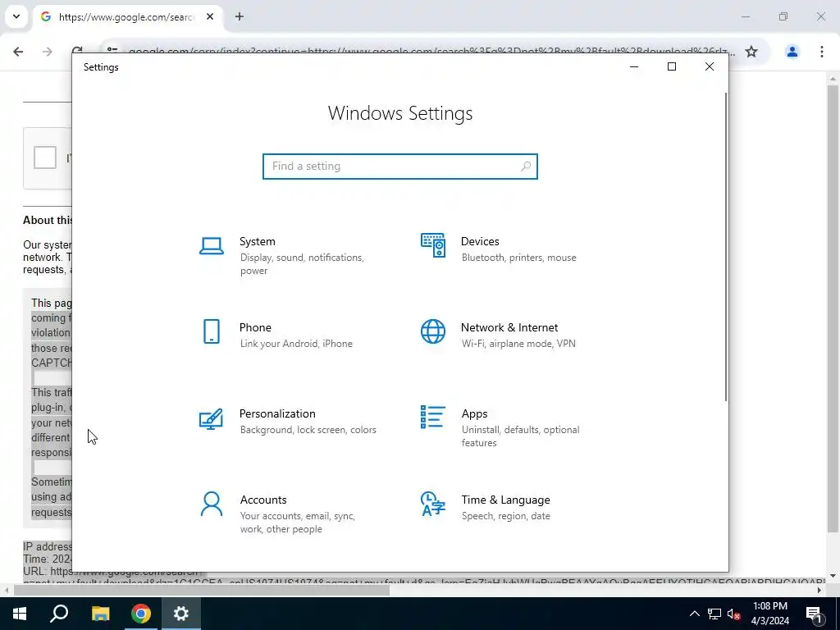
Task: Click the Windows Start button
Action: coord(20,614)
